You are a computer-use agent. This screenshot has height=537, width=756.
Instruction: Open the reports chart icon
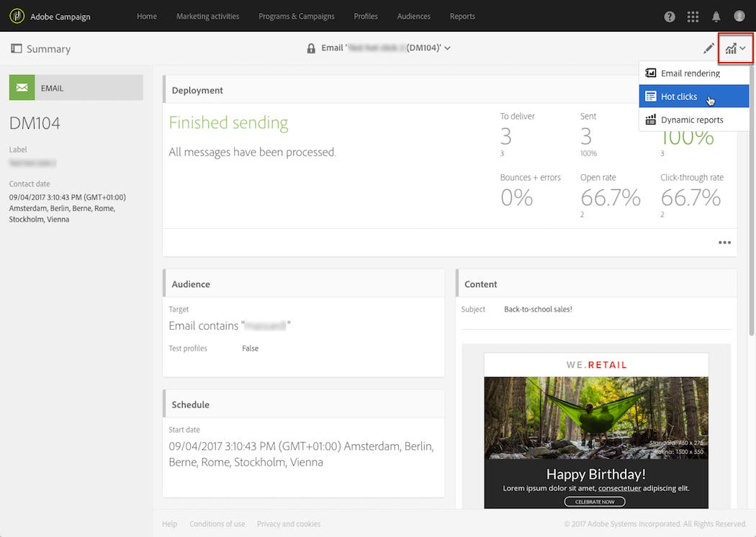pos(732,48)
